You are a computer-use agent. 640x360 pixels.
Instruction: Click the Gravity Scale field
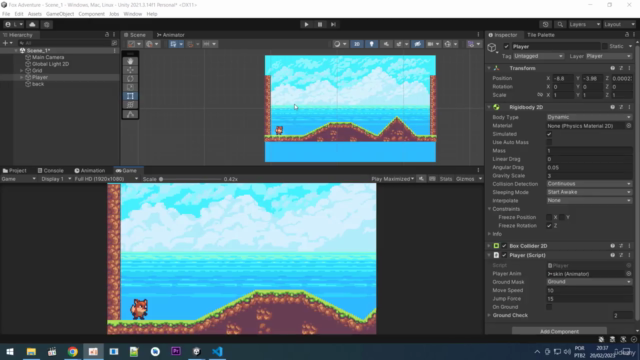(589, 176)
